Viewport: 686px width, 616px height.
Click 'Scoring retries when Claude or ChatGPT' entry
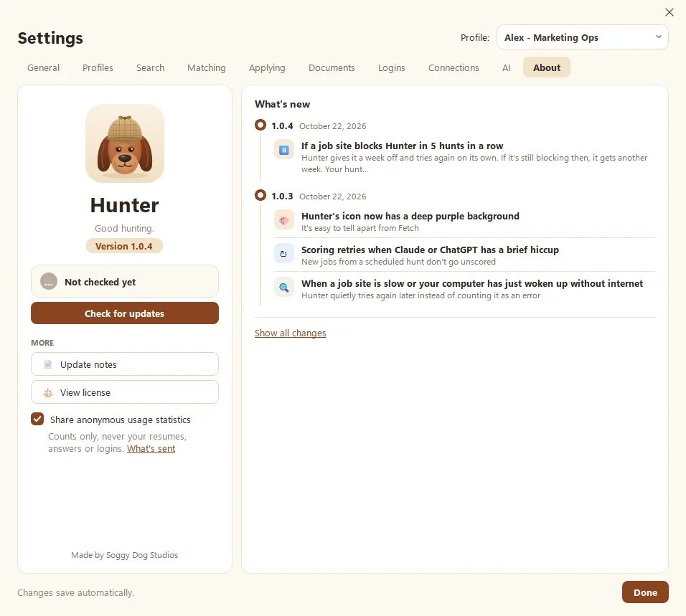point(430,250)
